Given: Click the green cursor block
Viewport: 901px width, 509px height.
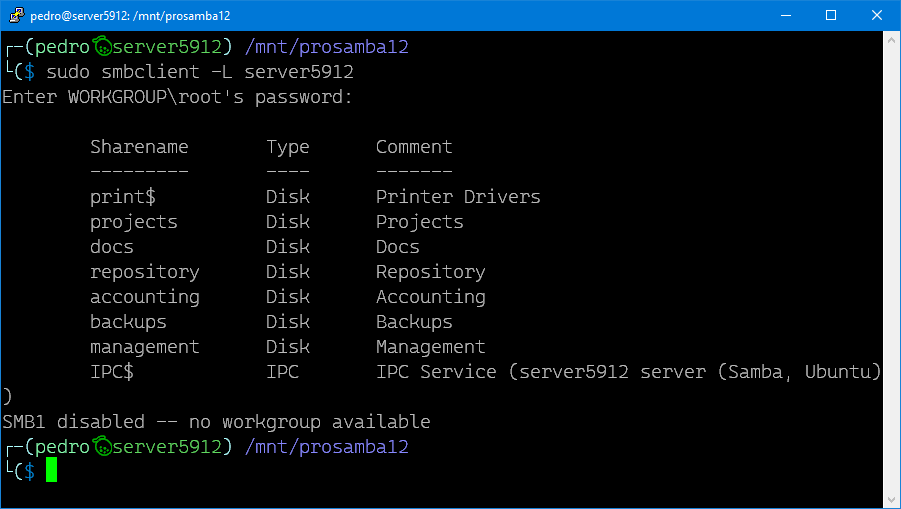Looking at the screenshot, I should 52,471.
